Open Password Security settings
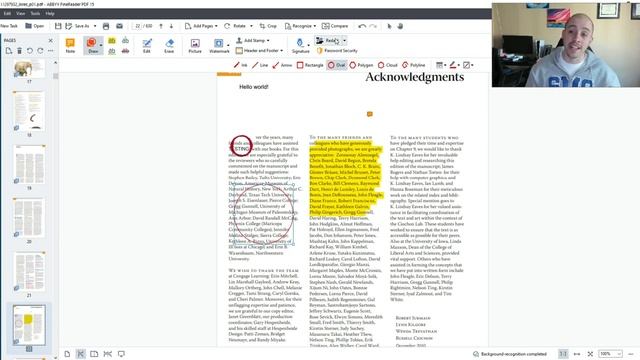This screenshot has width=640, height=360. point(337,51)
